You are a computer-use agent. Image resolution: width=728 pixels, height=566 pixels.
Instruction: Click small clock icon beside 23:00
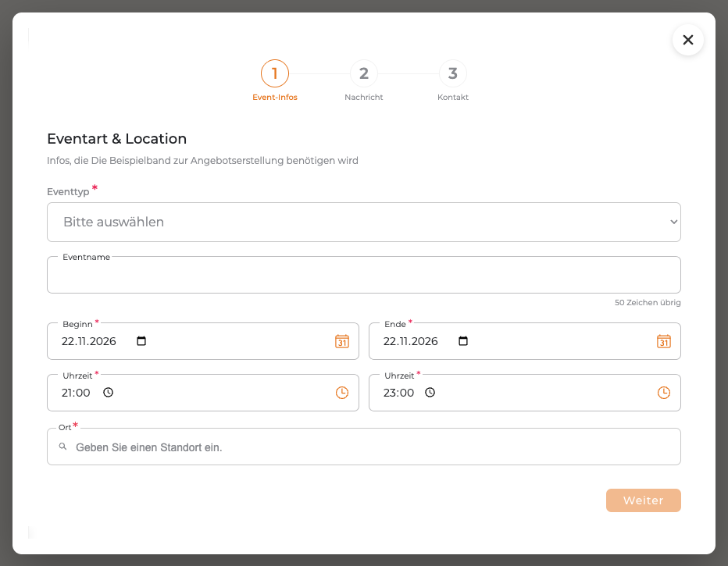coord(430,393)
